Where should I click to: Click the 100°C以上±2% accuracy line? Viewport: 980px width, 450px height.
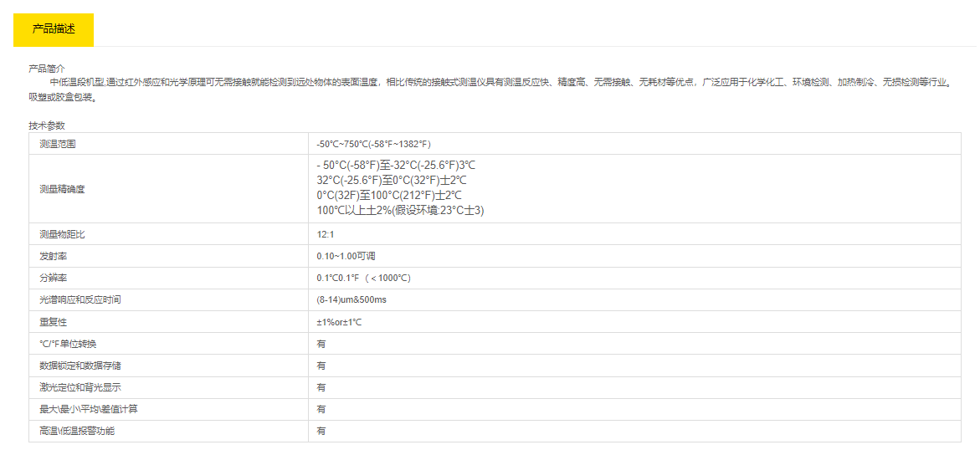400,211
